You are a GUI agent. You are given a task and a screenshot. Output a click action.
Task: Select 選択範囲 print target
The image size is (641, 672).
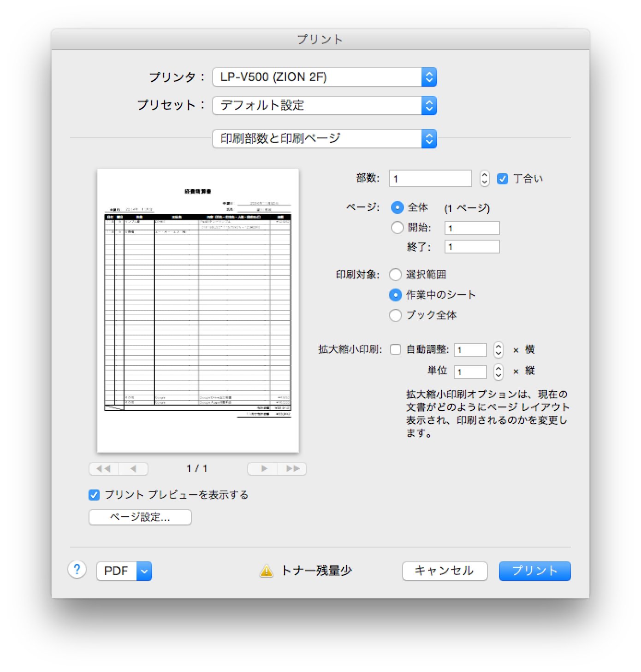point(396,275)
